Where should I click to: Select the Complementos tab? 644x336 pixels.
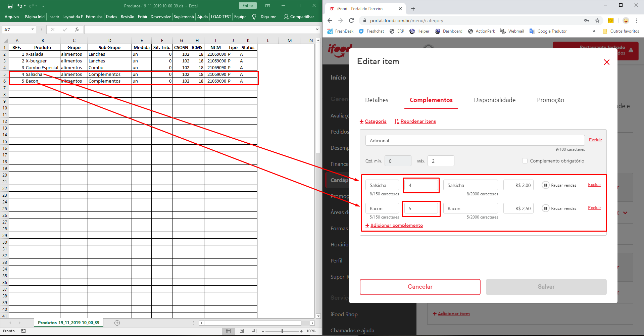pos(431,100)
